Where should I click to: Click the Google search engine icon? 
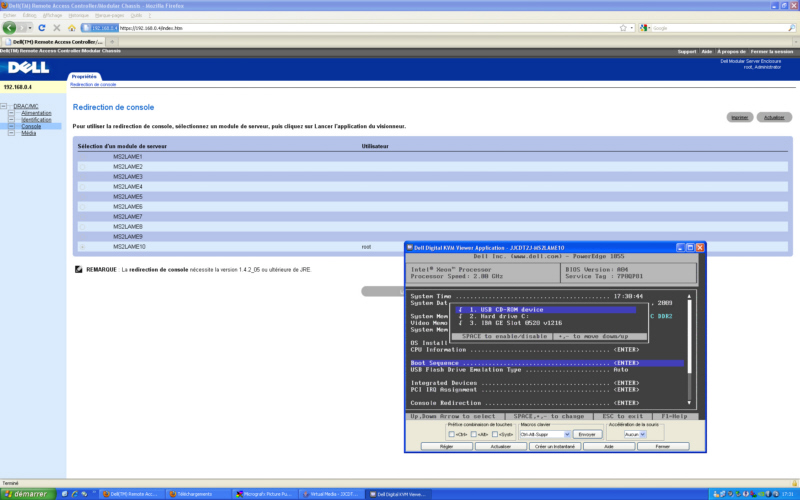pyautogui.click(x=643, y=28)
